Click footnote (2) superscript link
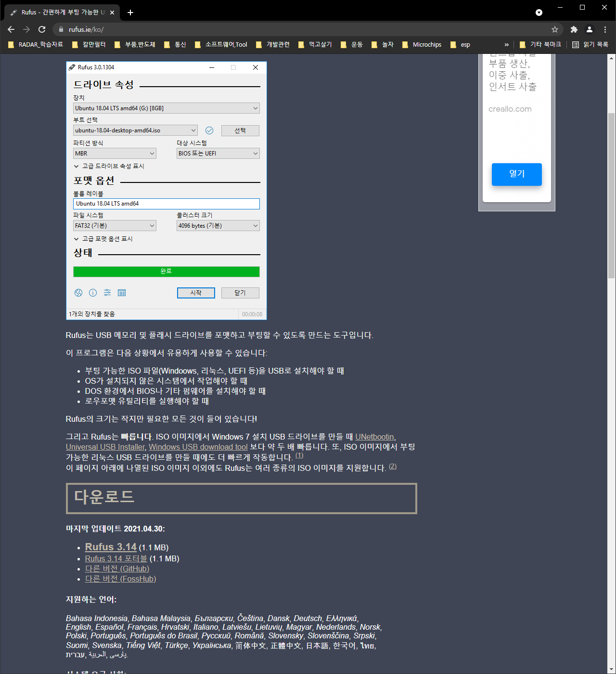This screenshot has width=616, height=674. coord(393,466)
